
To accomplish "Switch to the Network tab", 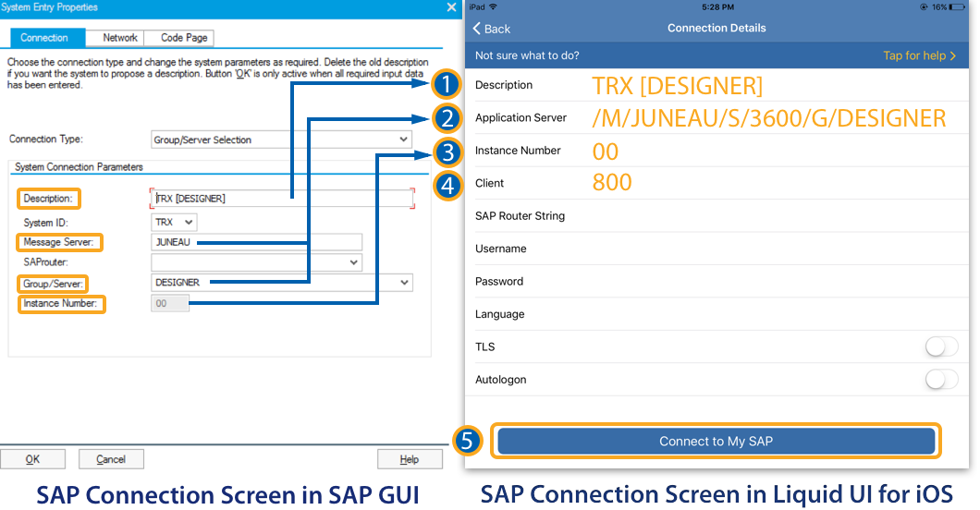I will (120, 38).
